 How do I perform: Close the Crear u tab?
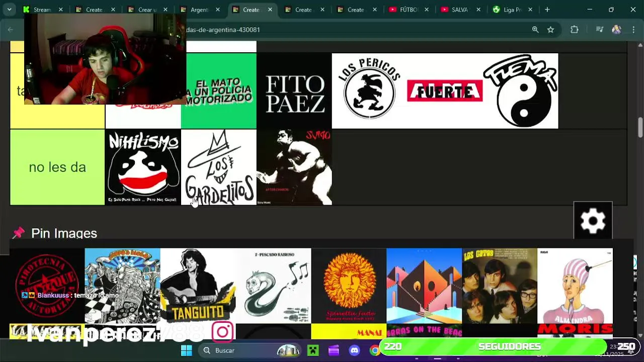pos(165,10)
